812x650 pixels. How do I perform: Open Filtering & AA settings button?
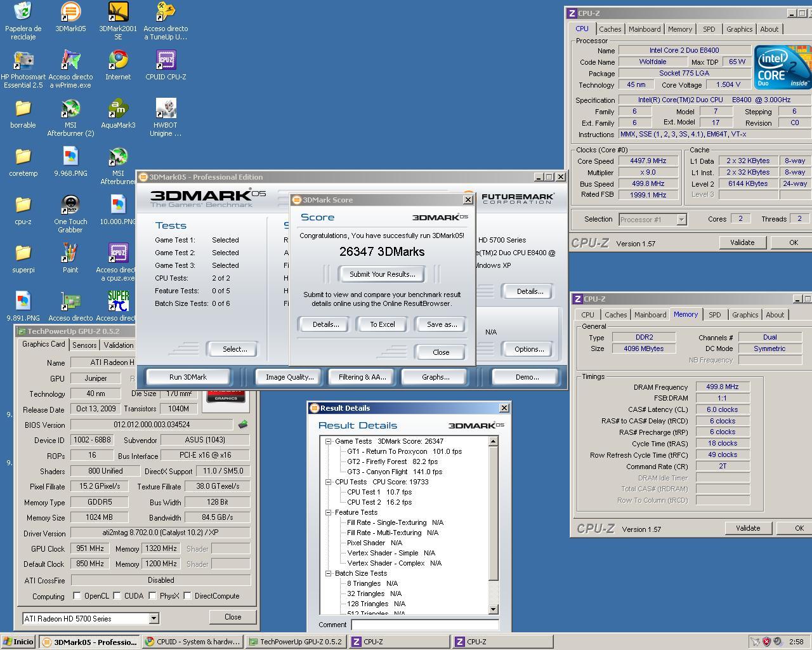(362, 377)
